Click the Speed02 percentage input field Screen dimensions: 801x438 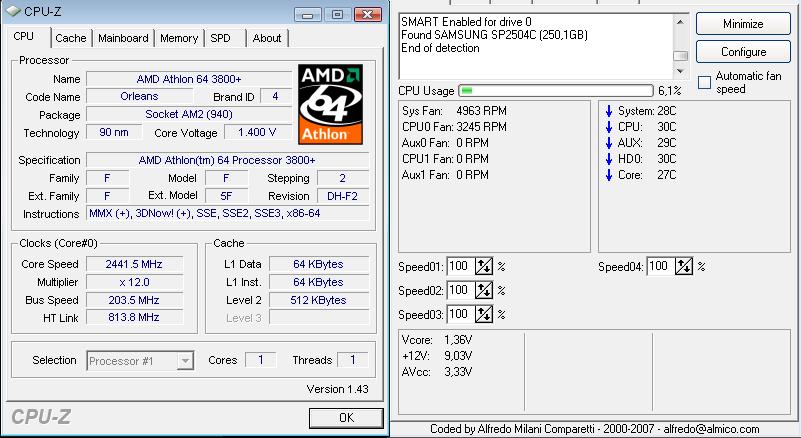pyautogui.click(x=460, y=290)
